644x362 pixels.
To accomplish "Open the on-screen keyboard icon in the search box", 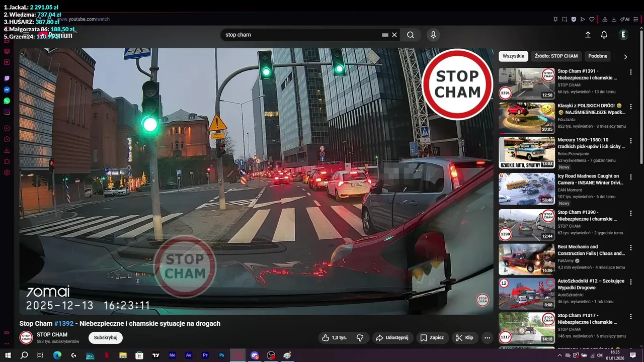I will 385,35.
